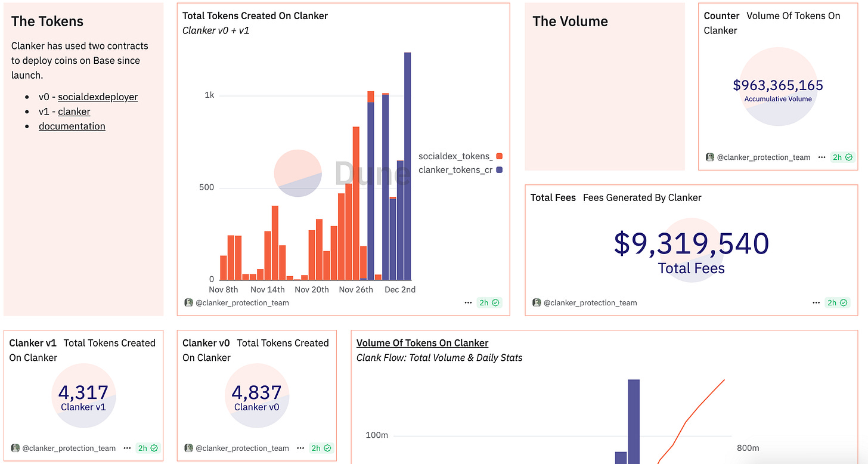Click the Dec 2nd axis label
The width and height of the screenshot is (868, 464).
tap(400, 290)
